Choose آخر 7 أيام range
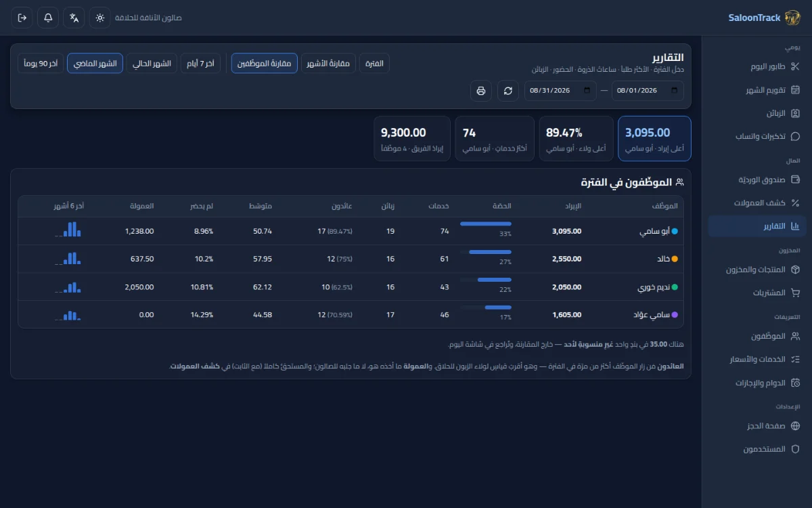This screenshot has height=508, width=812. point(200,63)
